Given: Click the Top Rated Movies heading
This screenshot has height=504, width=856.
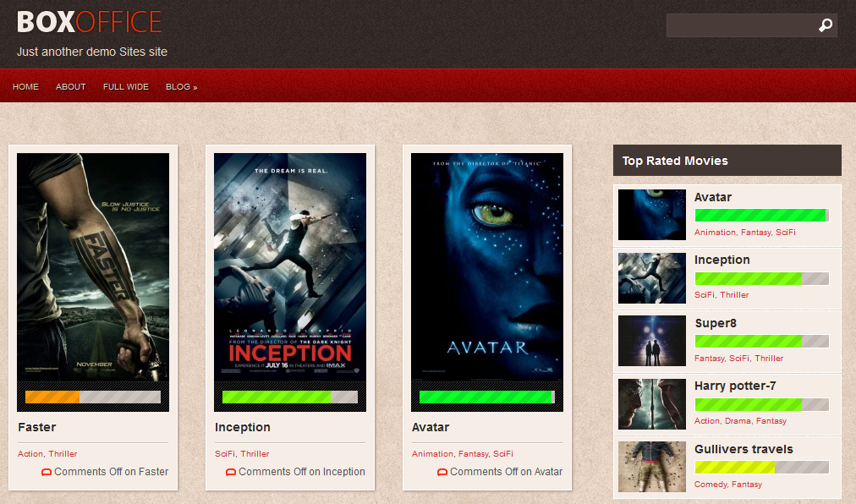Looking at the screenshot, I should [675, 161].
